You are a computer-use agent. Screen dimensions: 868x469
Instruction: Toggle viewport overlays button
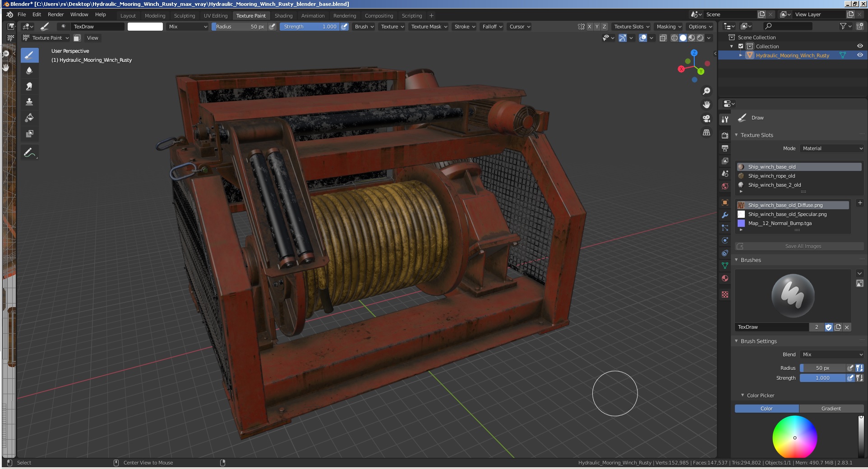click(x=643, y=38)
